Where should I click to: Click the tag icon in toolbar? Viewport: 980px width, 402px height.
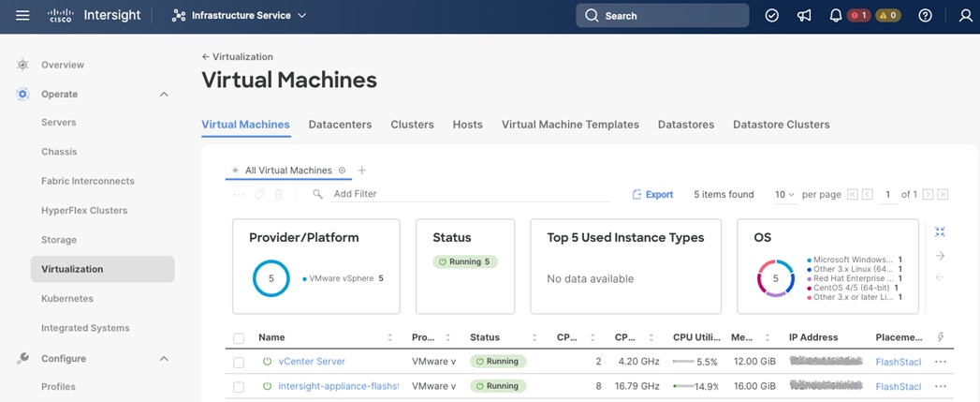pos(258,195)
